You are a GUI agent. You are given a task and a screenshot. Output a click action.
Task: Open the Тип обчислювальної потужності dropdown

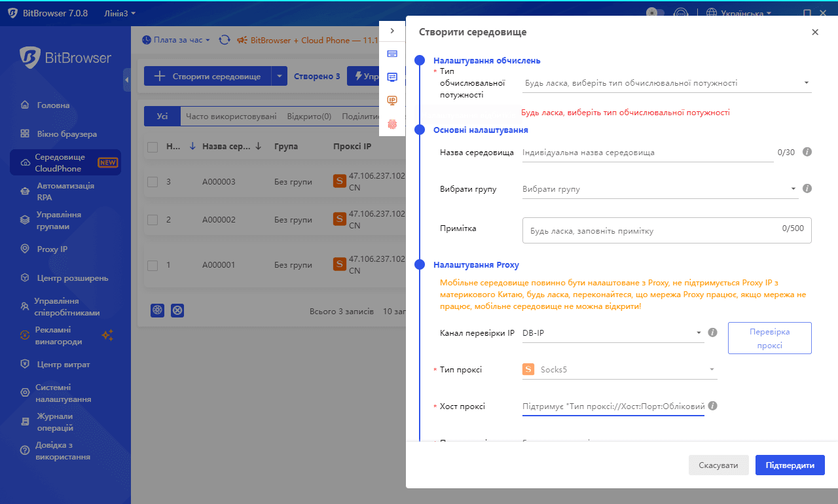pos(668,83)
